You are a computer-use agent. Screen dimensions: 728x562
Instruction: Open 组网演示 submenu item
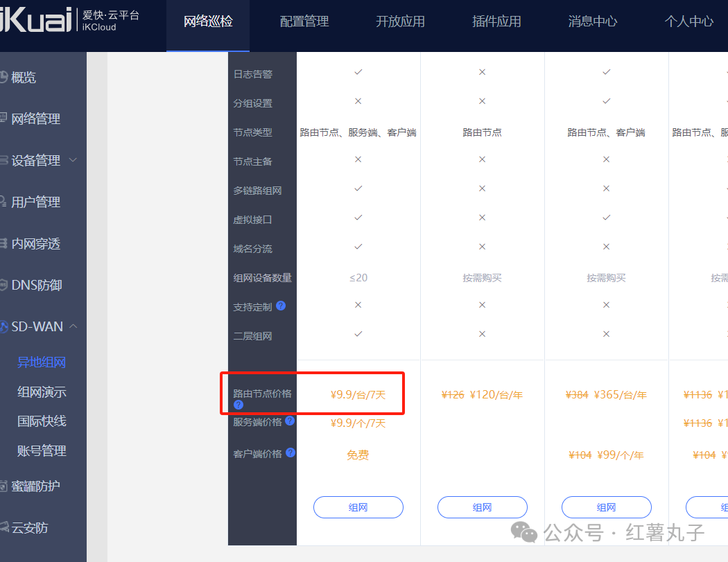pyautogui.click(x=42, y=392)
